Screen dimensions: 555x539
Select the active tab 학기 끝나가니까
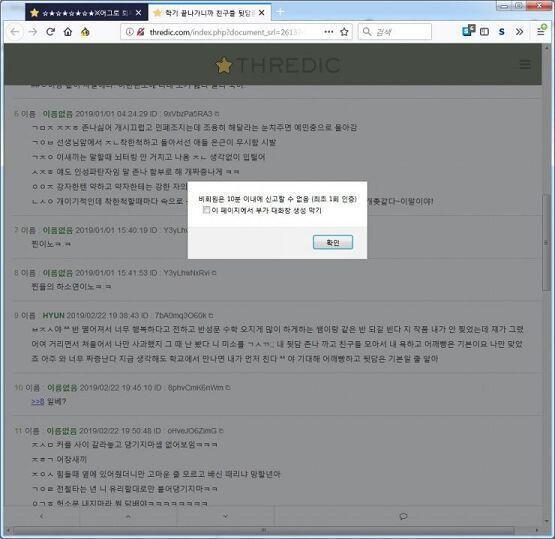(x=209, y=13)
